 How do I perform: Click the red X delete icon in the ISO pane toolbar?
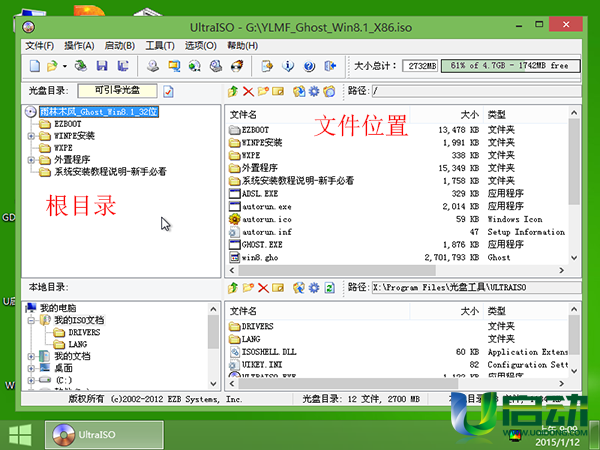pyautogui.click(x=248, y=91)
